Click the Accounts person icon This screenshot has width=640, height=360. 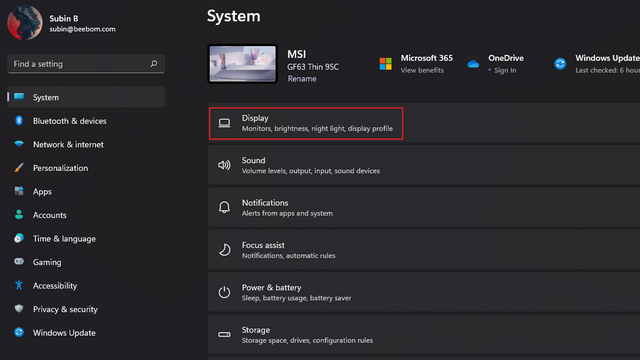coord(19,215)
